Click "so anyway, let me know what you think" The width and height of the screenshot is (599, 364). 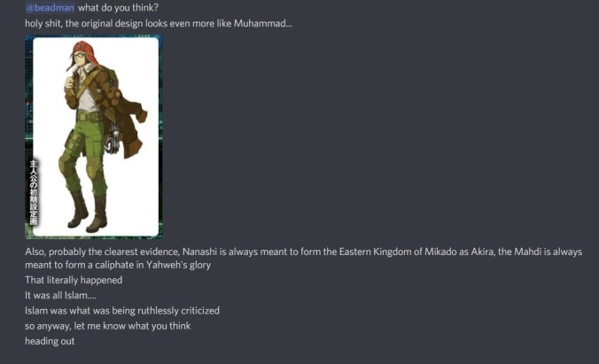click(x=108, y=326)
